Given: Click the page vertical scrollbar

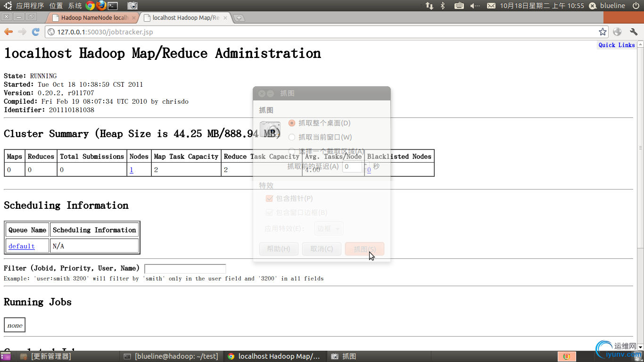Looking at the screenshot, I should coord(640,148).
